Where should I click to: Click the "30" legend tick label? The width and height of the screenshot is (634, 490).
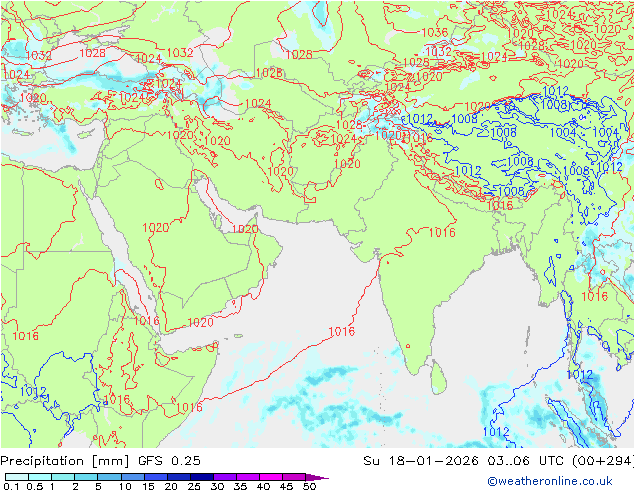(x=217, y=486)
